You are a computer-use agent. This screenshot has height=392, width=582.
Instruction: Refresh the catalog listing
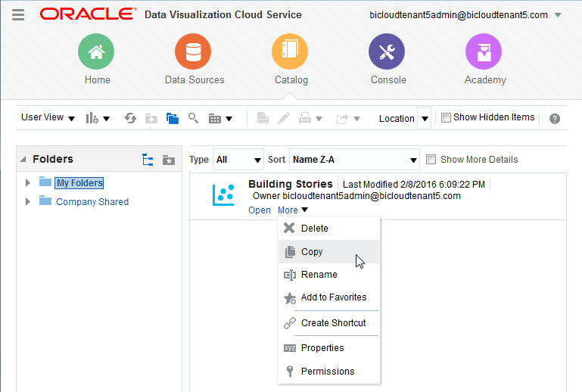tap(130, 118)
